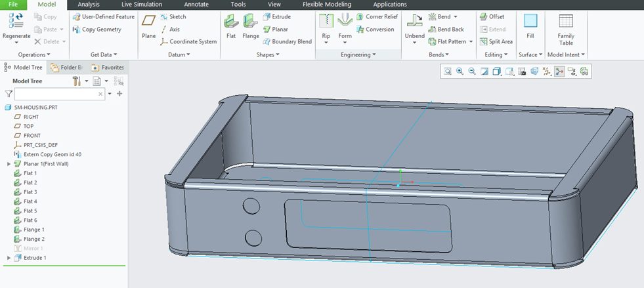Click the Zoom In magnifier icon
The image size is (644, 288).
coord(460,72)
